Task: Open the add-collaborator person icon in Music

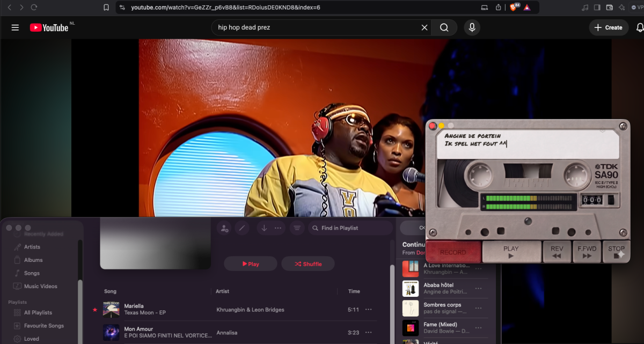Action: (224, 228)
